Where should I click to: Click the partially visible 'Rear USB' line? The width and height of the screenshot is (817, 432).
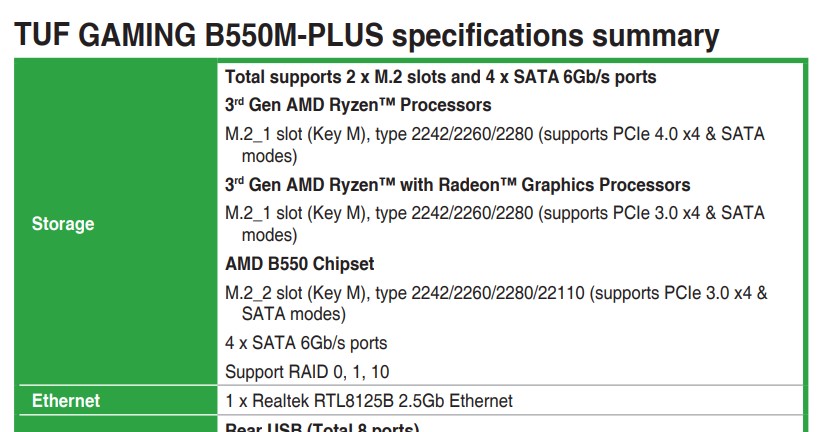tap(320, 428)
